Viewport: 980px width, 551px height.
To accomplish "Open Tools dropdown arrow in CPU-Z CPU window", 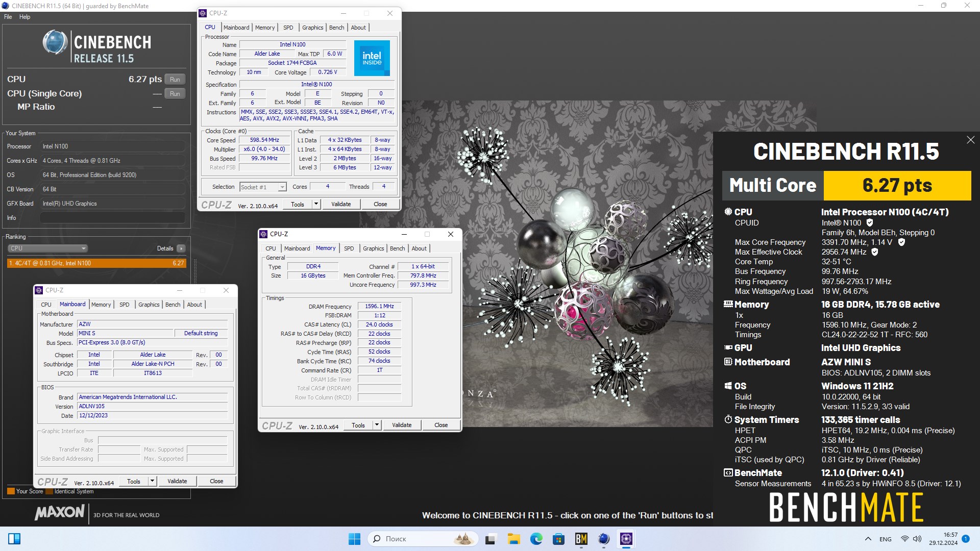I will (316, 204).
